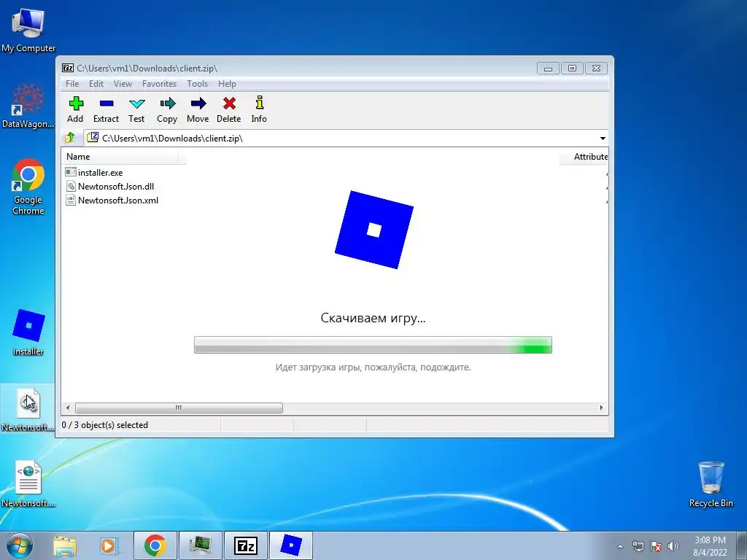Select the DataWagon desktop shortcut
Image resolution: width=747 pixels, height=560 pixels.
(28, 106)
